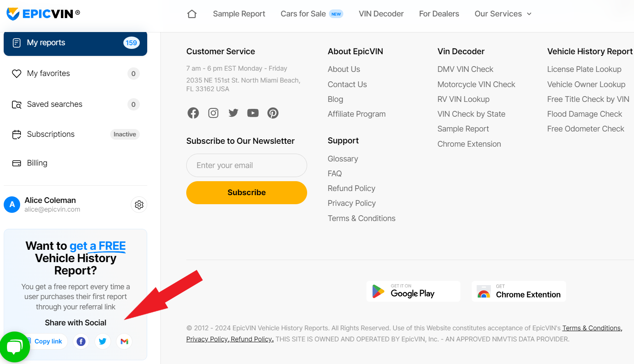634x364 pixels.
Task: Share referral link on Twitter
Action: pyautogui.click(x=103, y=341)
